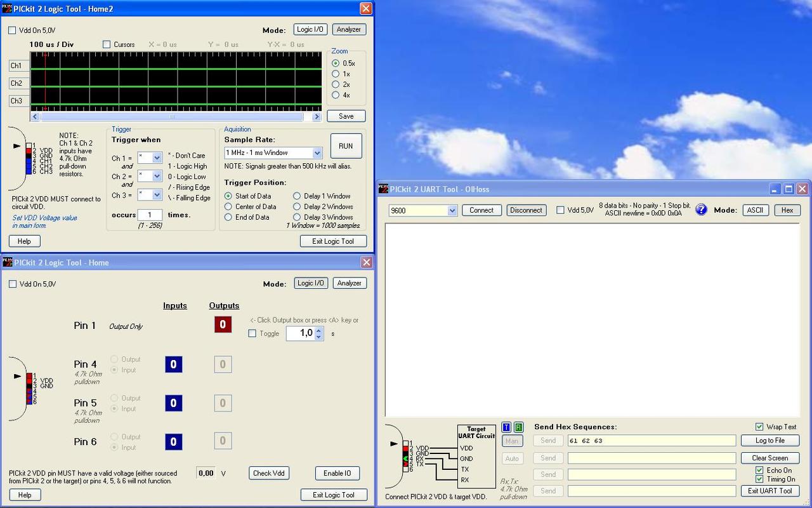The image size is (812, 508).
Task: Click the Clear Screen button
Action: click(x=770, y=458)
